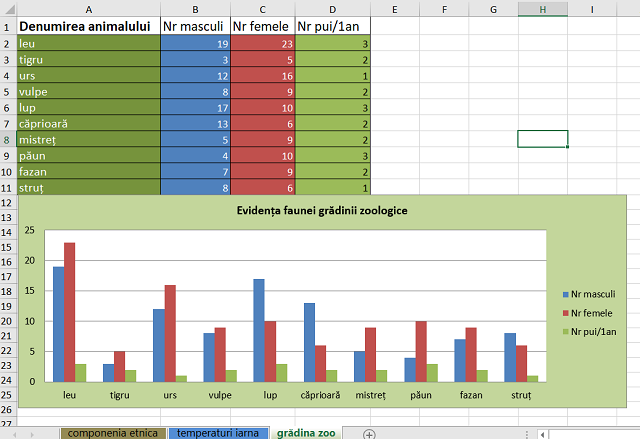Click the horizontal scrollbar left arrow
Screen dimensions: 640x439
point(540,433)
